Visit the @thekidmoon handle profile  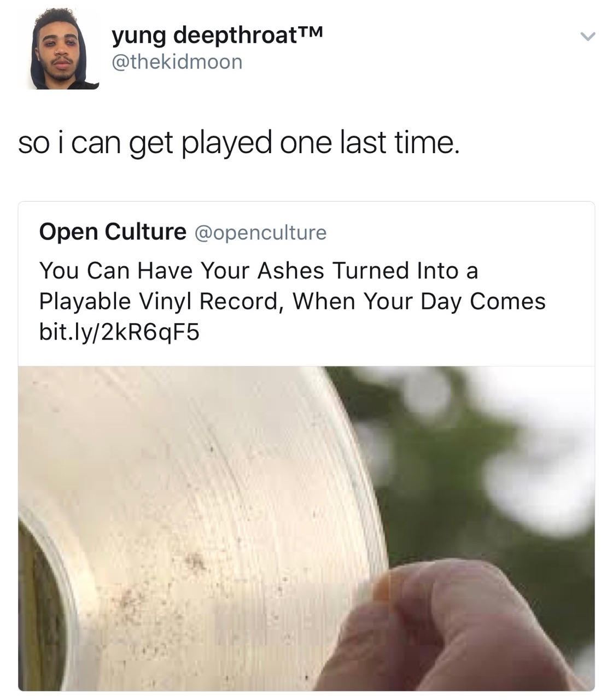[177, 61]
